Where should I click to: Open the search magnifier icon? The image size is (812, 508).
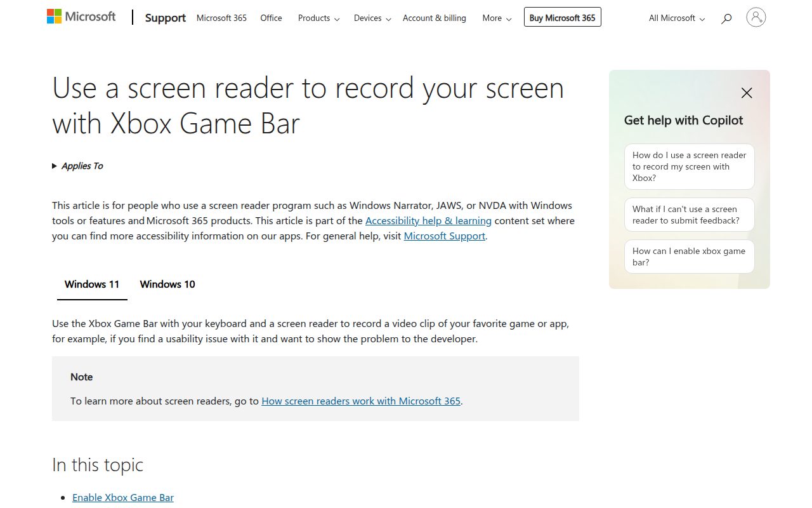pos(726,18)
